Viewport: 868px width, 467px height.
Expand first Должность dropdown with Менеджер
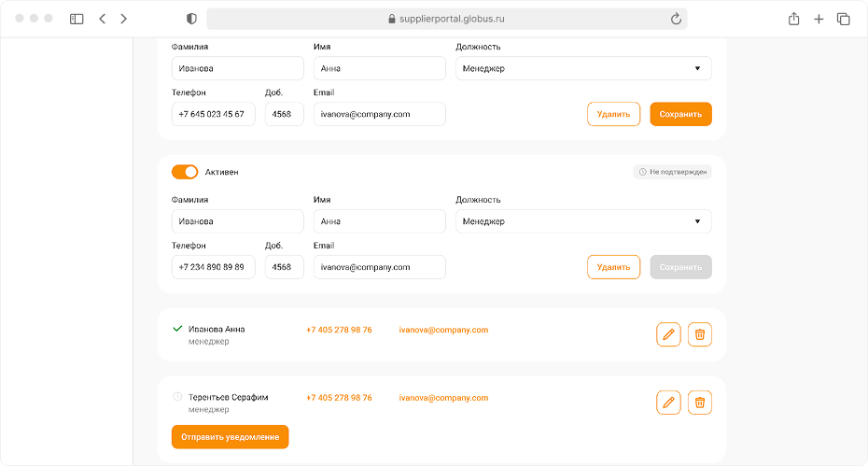(x=583, y=69)
